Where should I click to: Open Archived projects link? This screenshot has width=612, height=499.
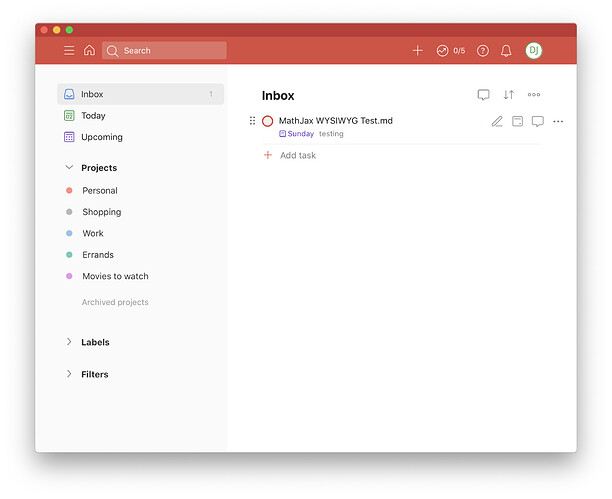point(115,302)
